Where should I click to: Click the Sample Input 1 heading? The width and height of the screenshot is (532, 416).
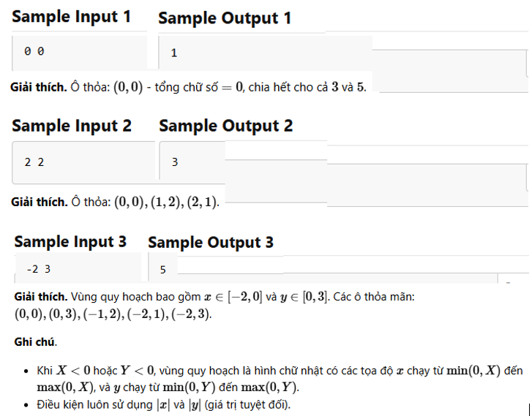[x=71, y=17]
